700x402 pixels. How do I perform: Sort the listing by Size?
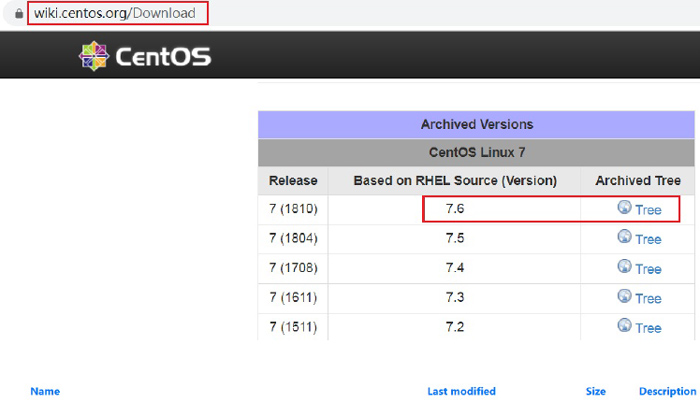(596, 391)
